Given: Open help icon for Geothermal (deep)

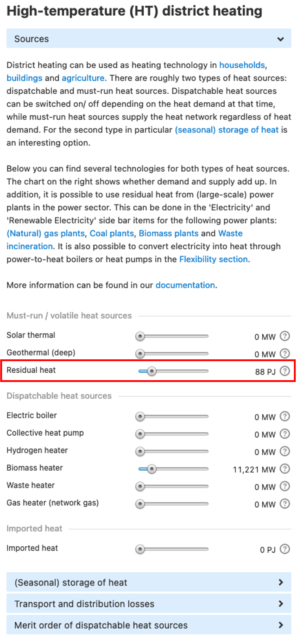Looking at the screenshot, I should [285, 353].
